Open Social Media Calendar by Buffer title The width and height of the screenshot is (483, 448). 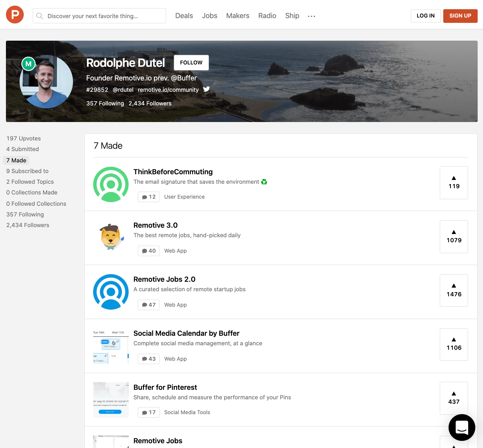coord(186,333)
